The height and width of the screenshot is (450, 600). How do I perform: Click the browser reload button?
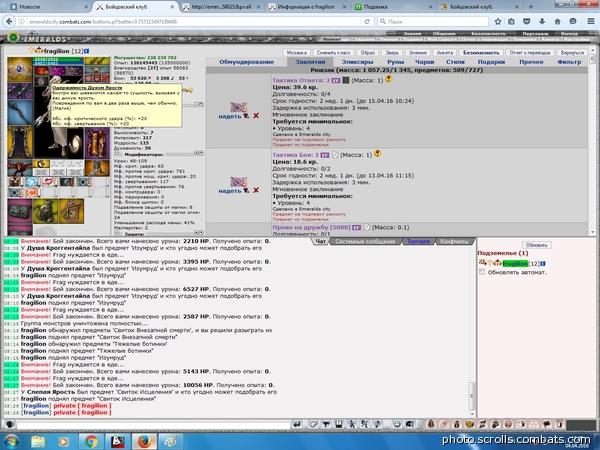[x=367, y=21]
